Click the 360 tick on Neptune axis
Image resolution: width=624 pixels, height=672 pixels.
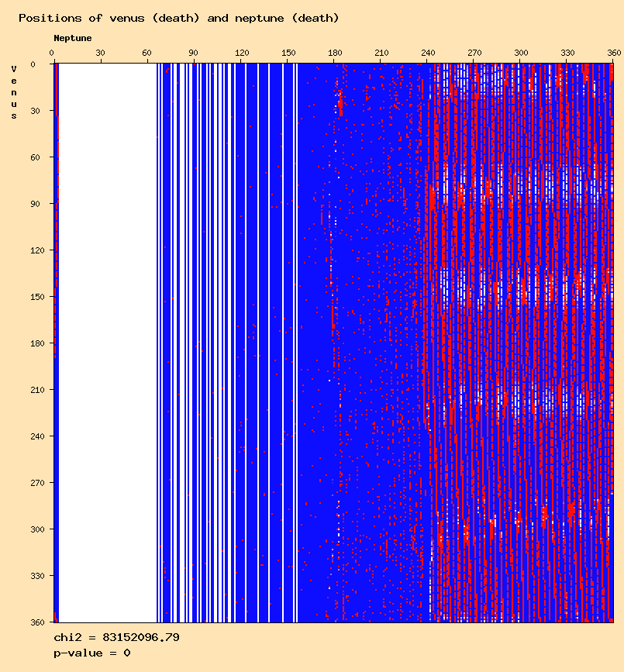[x=614, y=53]
